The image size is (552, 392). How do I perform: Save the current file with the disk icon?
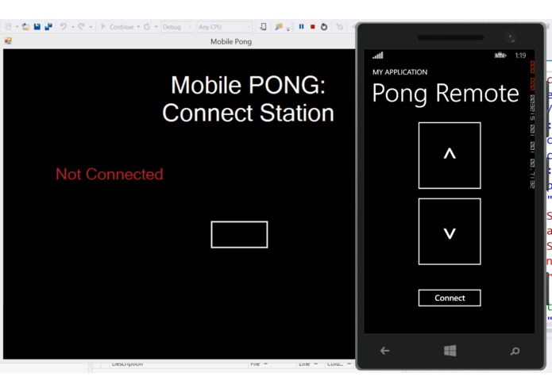tap(37, 27)
